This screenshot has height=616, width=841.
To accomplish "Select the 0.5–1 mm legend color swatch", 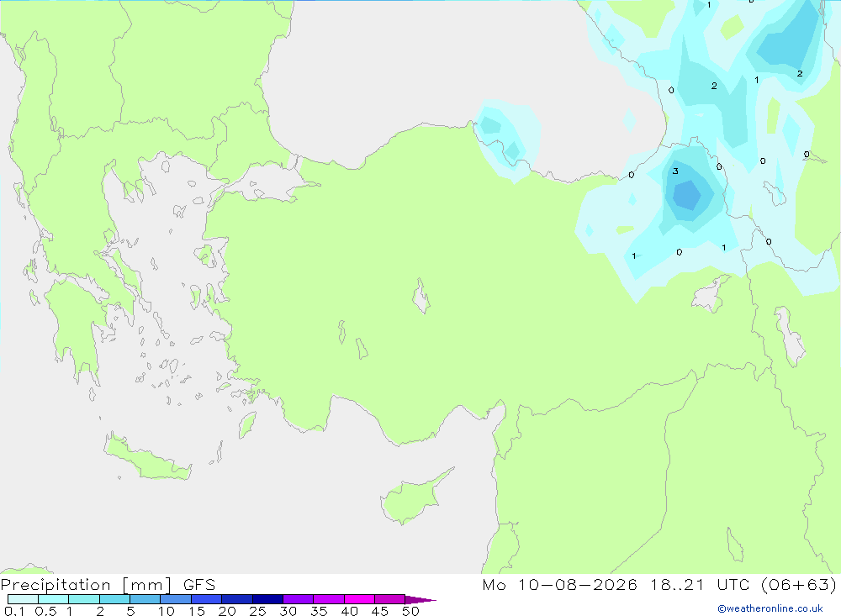I will (x=53, y=599).
